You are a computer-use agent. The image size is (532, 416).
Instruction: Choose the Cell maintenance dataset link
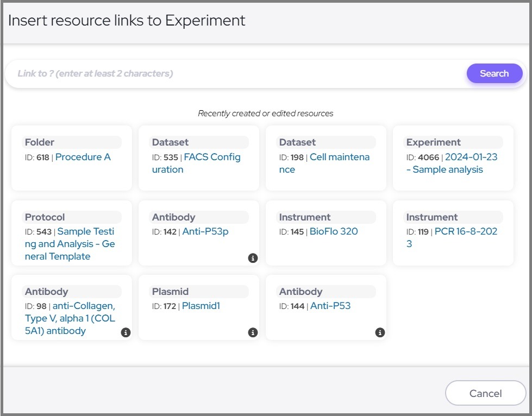(x=339, y=157)
